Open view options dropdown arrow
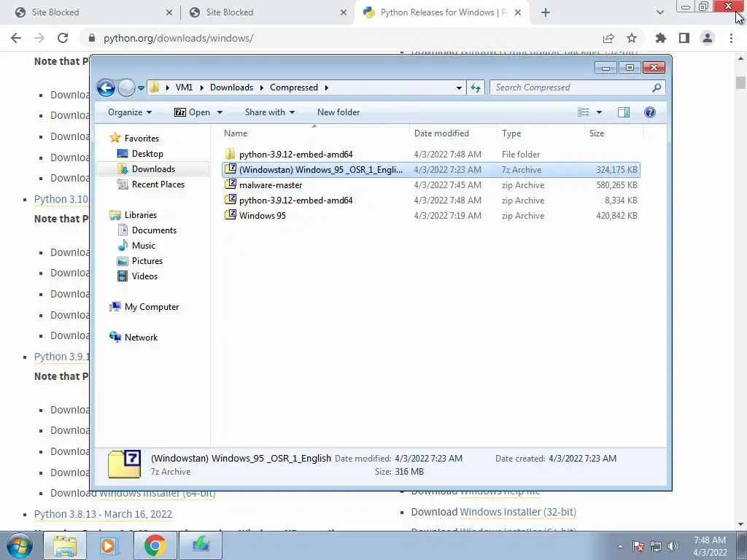The image size is (747, 560). pyautogui.click(x=600, y=112)
